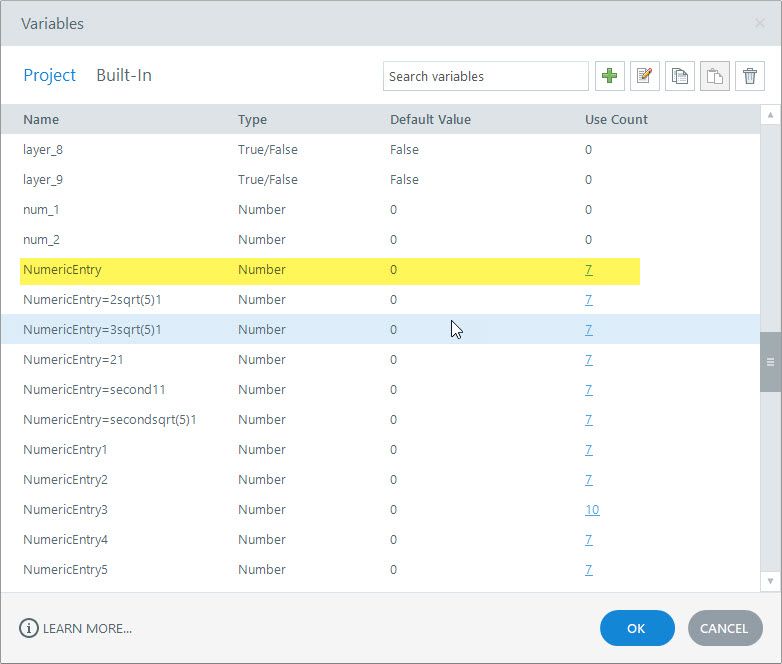Click the Search variables field
The width and height of the screenshot is (782, 664).
485,76
